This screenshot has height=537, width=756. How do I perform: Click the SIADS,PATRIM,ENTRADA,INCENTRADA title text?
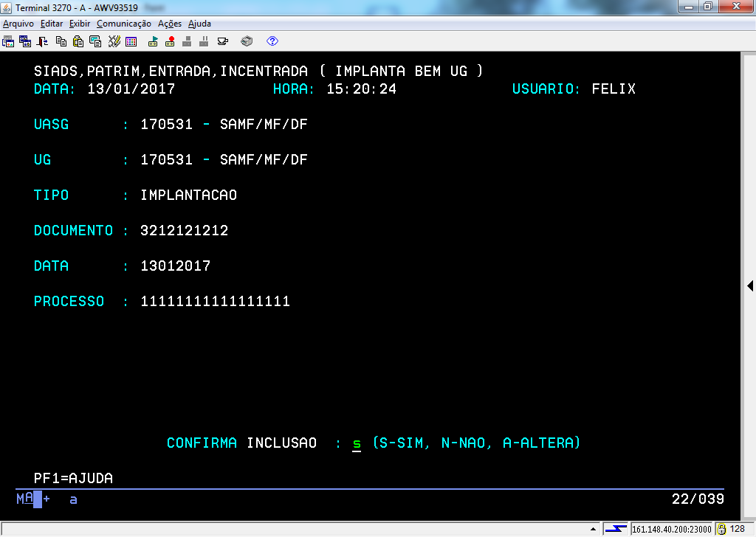(x=171, y=72)
